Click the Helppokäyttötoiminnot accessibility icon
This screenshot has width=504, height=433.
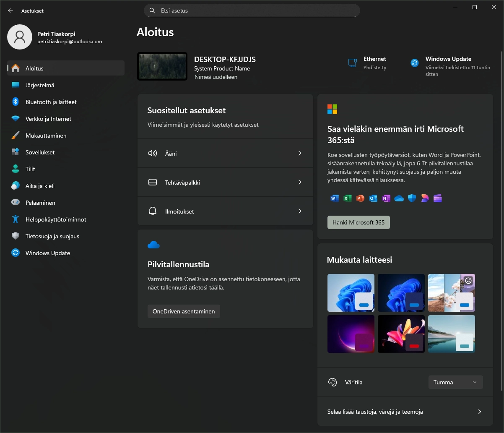click(16, 219)
